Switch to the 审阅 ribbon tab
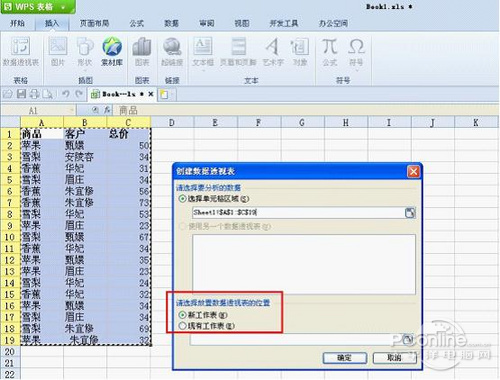 [207, 23]
